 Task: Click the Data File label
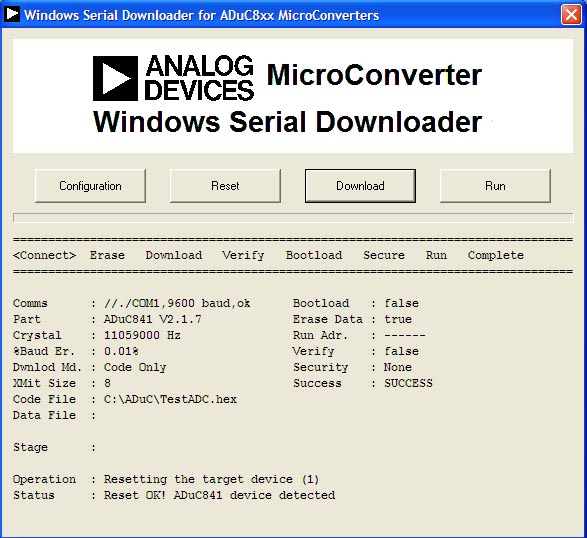coord(44,415)
